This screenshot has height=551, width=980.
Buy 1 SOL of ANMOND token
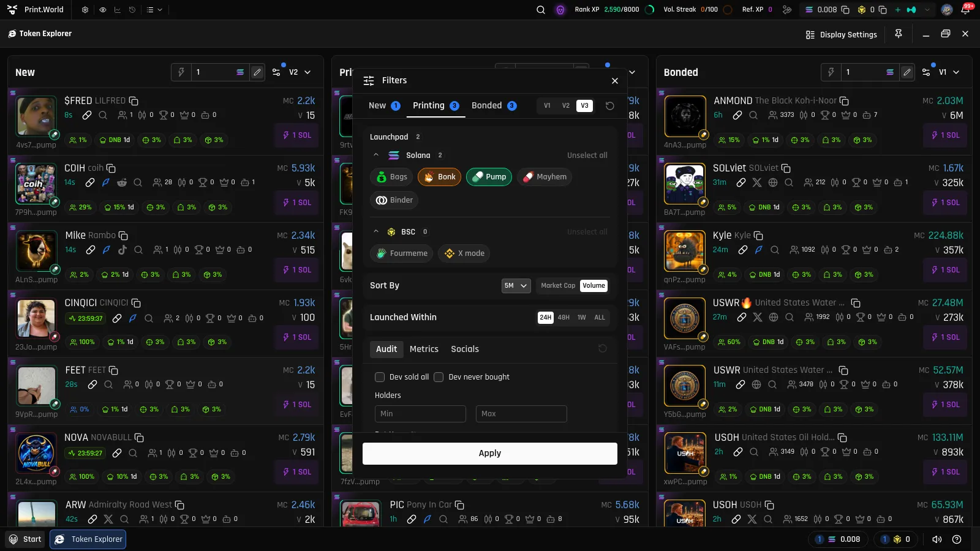pyautogui.click(x=946, y=135)
